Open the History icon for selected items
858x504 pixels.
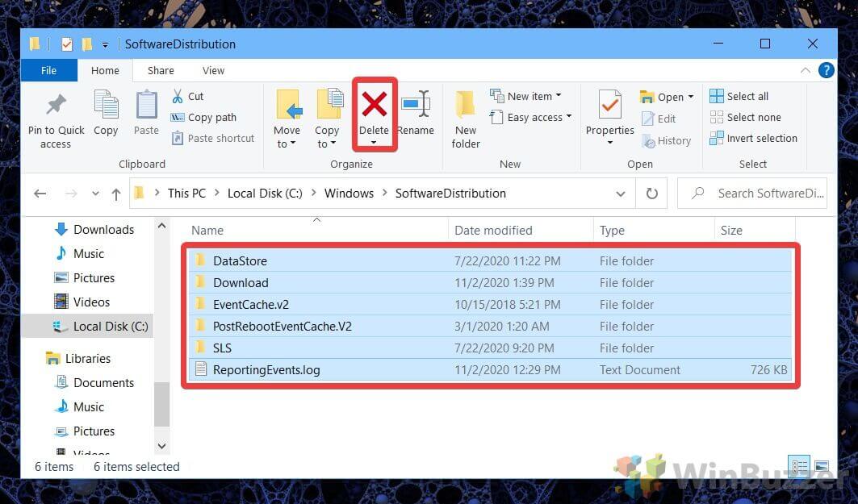click(x=668, y=140)
